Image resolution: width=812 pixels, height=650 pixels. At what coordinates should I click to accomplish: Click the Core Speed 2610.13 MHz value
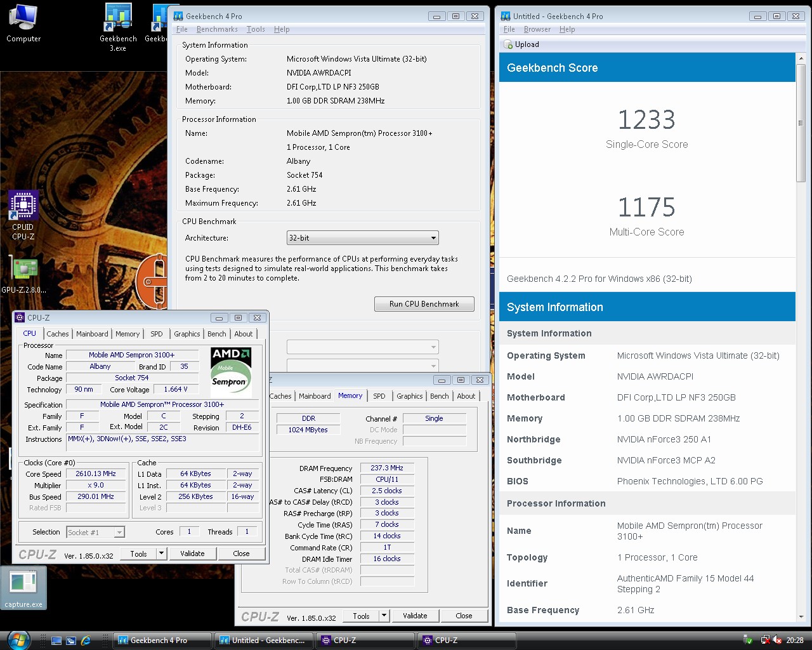[x=96, y=474]
